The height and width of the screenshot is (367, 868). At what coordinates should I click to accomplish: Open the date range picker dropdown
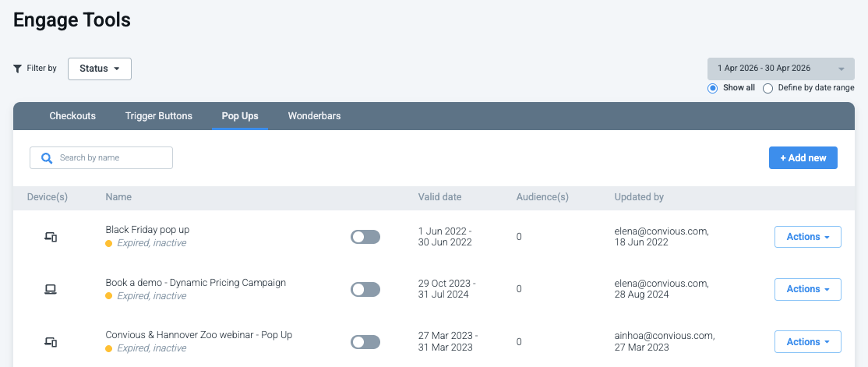click(781, 69)
